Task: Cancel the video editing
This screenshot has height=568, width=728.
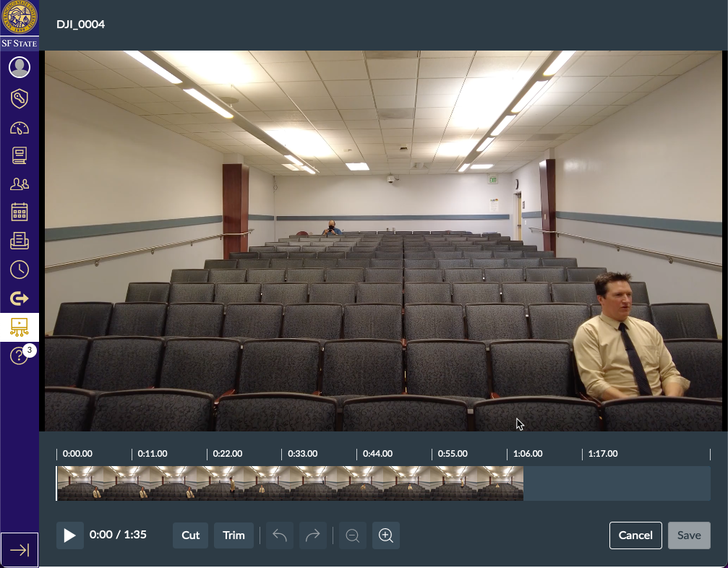Action: click(635, 535)
